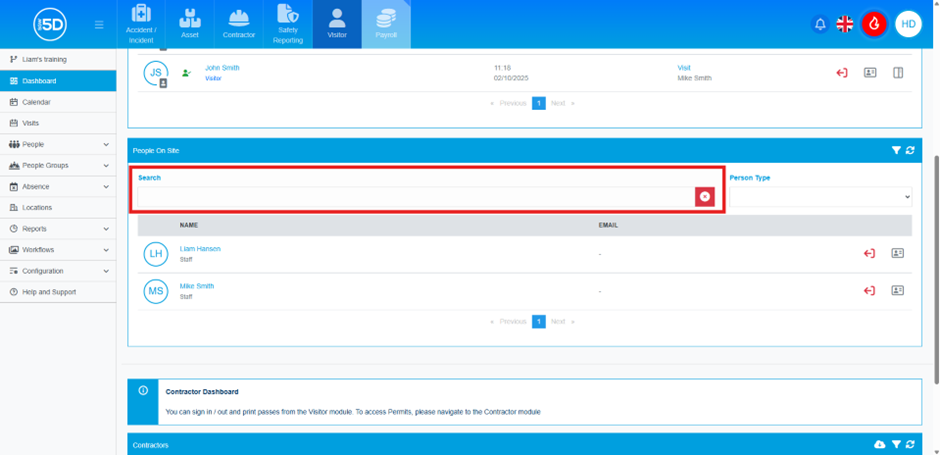Click the page vertical scrollbar
Screen dimensions: 940x455
click(x=934, y=250)
